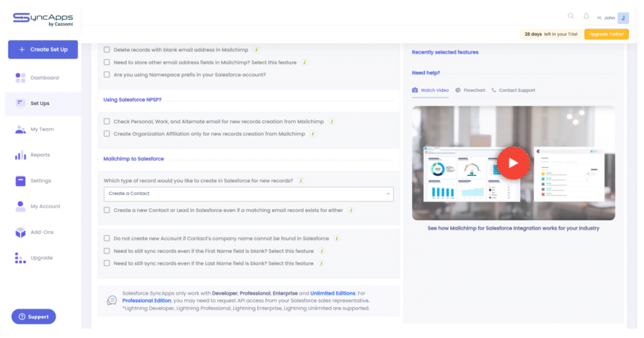Open search with the magnifier icon

571,16
